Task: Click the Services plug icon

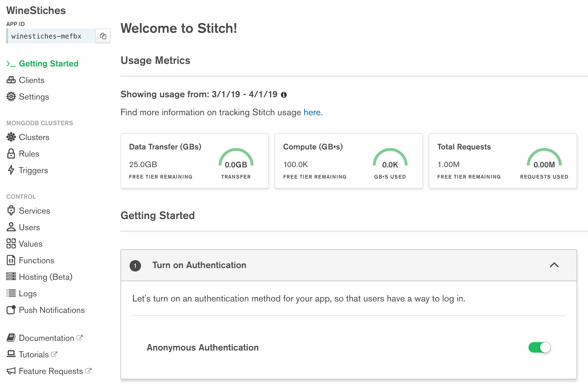Action: coord(11,210)
